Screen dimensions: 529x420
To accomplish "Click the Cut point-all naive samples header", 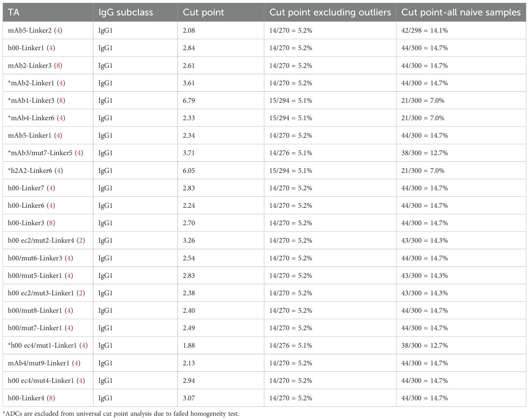I will click(x=461, y=12).
